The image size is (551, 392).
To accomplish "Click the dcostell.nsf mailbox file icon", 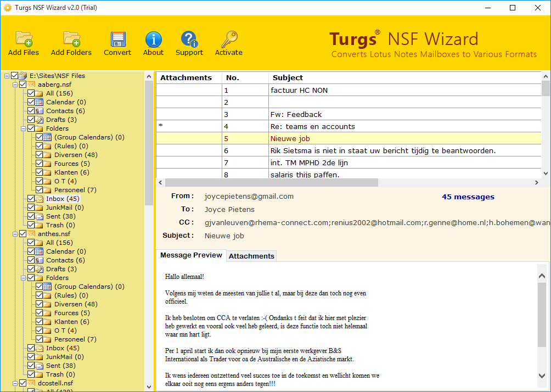I will (31, 383).
